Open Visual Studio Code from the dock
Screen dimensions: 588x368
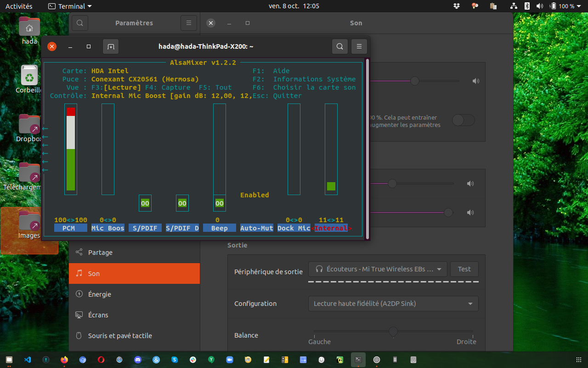coord(28,360)
